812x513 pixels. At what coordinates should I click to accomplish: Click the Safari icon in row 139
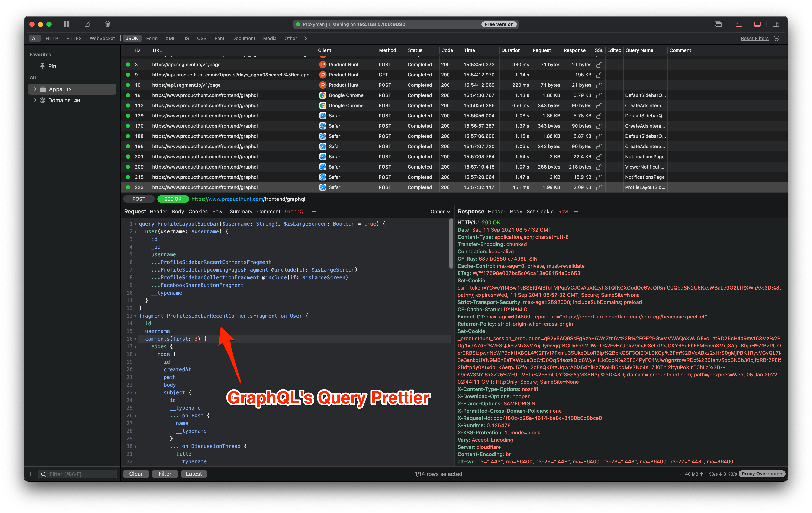[x=323, y=116]
